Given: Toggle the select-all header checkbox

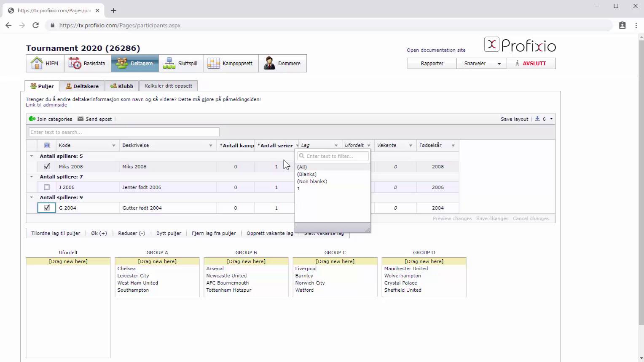Looking at the screenshot, I should (47, 145).
